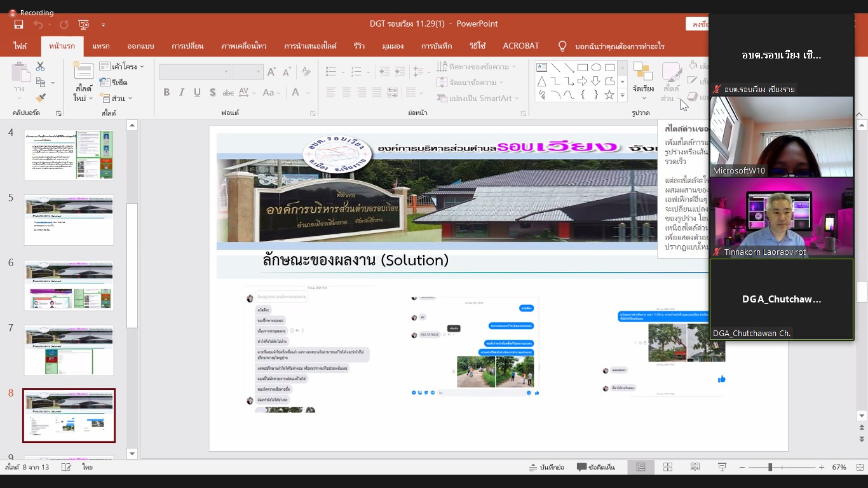Open the Transitions tab

pos(187,46)
